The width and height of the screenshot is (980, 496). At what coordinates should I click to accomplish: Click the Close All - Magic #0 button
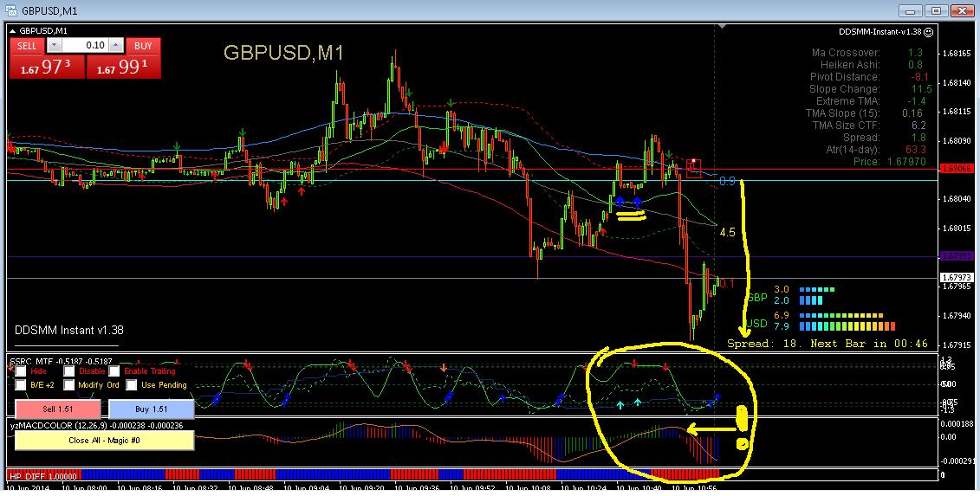tap(104, 441)
